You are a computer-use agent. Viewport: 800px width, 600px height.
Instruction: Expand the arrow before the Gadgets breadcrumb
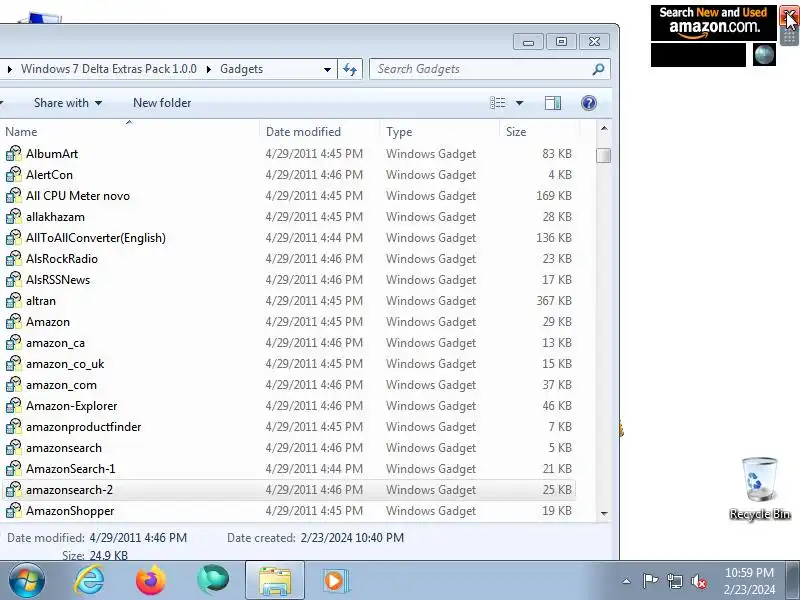209,69
